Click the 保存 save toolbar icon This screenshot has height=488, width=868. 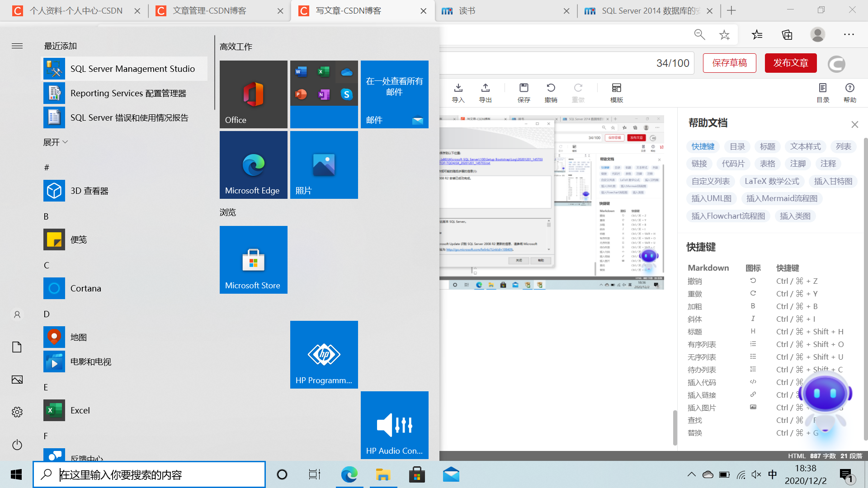[524, 93]
